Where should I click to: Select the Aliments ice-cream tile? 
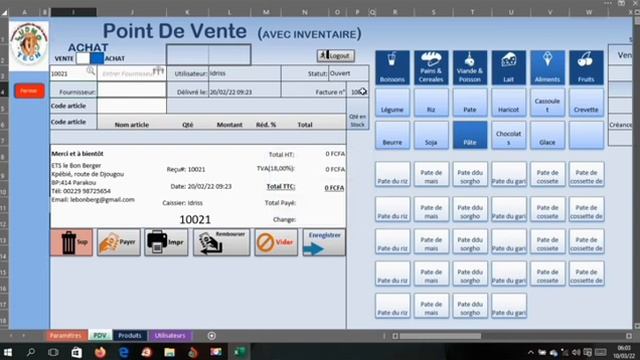[547, 67]
